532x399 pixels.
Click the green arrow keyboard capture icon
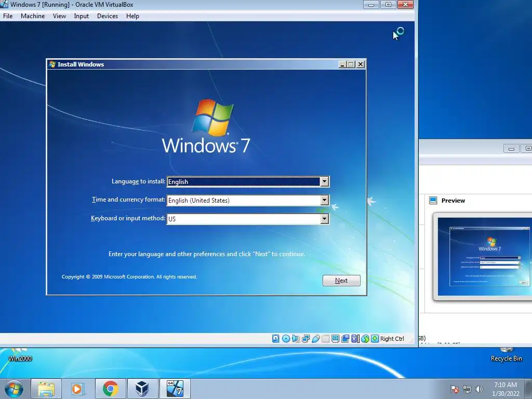pyautogui.click(x=375, y=339)
